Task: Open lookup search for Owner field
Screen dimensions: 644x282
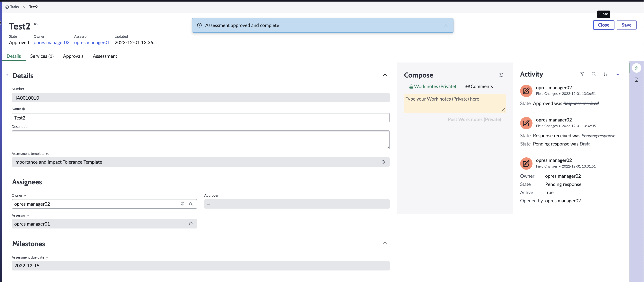Action: pos(191,204)
